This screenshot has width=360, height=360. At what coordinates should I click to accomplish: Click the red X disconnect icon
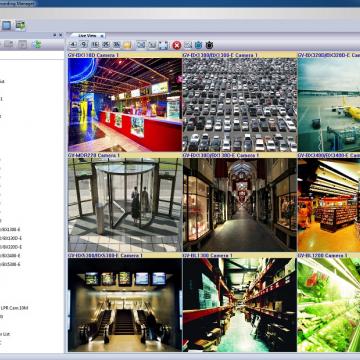pyautogui.click(x=177, y=45)
